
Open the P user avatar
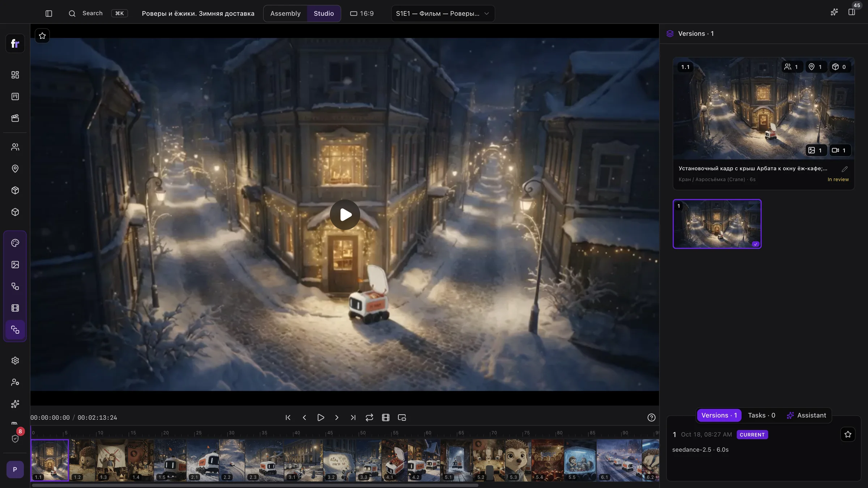click(x=15, y=470)
